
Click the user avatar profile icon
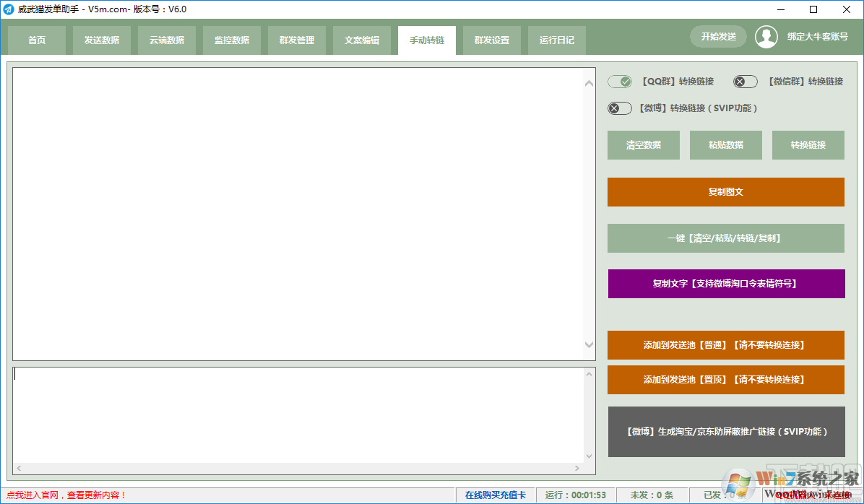click(x=766, y=37)
